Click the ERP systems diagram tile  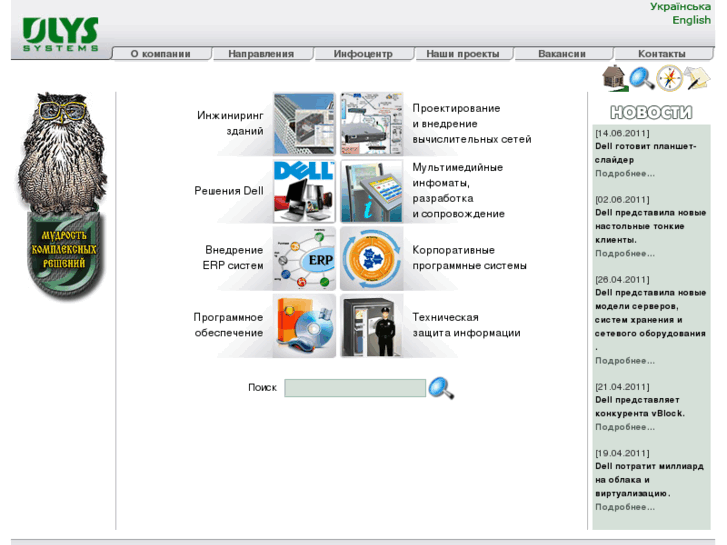click(304, 258)
